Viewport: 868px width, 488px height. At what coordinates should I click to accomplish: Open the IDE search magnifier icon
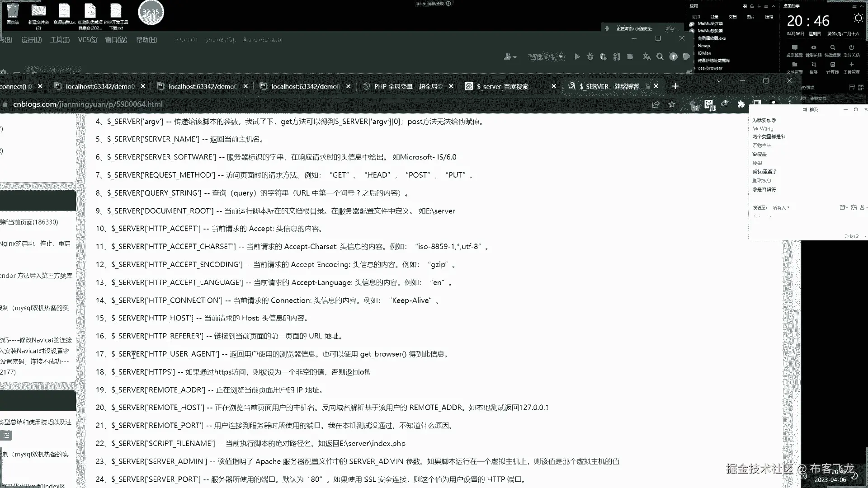click(660, 56)
